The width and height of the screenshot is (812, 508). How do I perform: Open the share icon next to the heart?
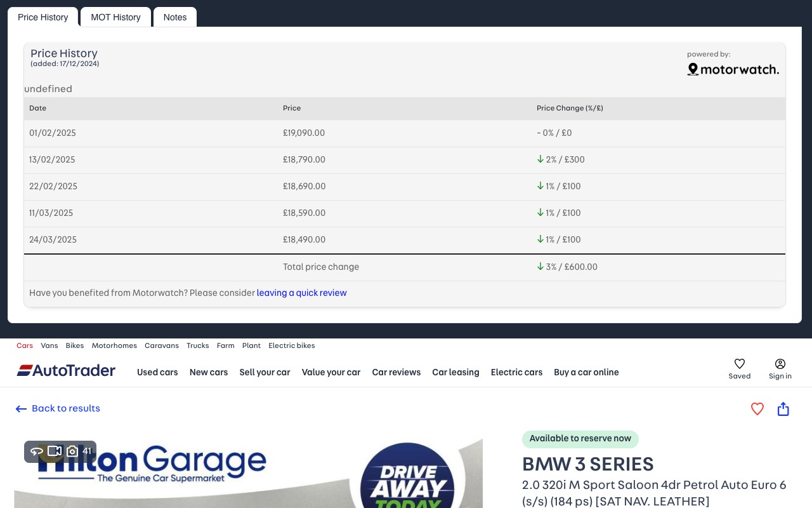tap(783, 409)
